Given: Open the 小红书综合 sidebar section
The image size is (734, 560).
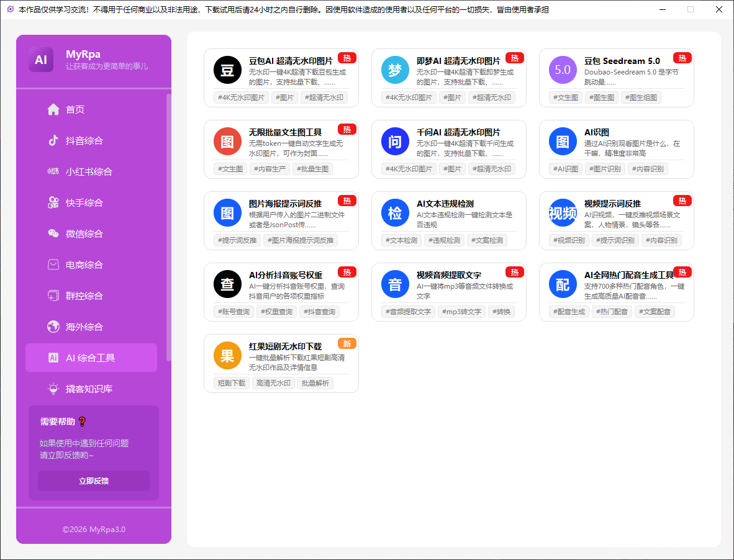Looking at the screenshot, I should tap(91, 172).
